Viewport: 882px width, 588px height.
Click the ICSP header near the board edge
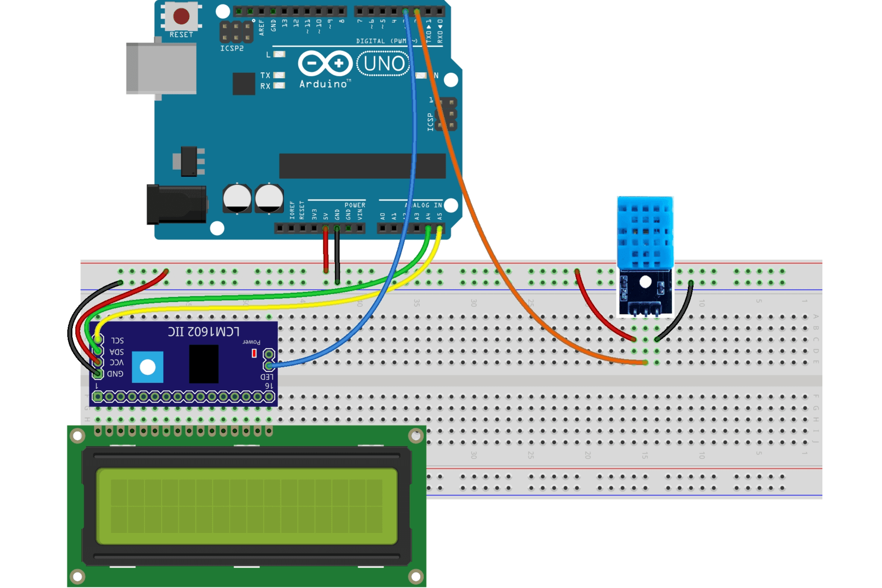pyautogui.click(x=446, y=114)
